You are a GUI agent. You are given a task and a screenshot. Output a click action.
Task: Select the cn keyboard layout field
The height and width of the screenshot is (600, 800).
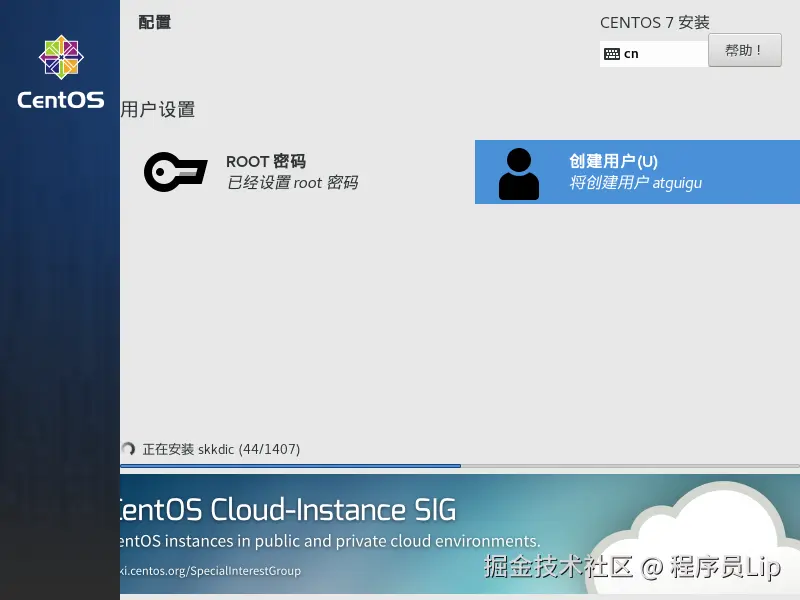[654, 54]
